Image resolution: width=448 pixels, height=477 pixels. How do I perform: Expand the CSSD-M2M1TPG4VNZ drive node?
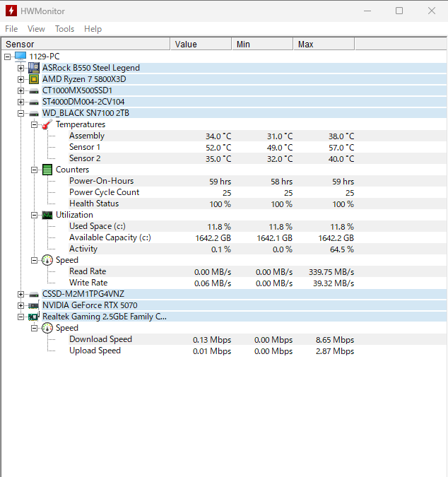(20, 294)
